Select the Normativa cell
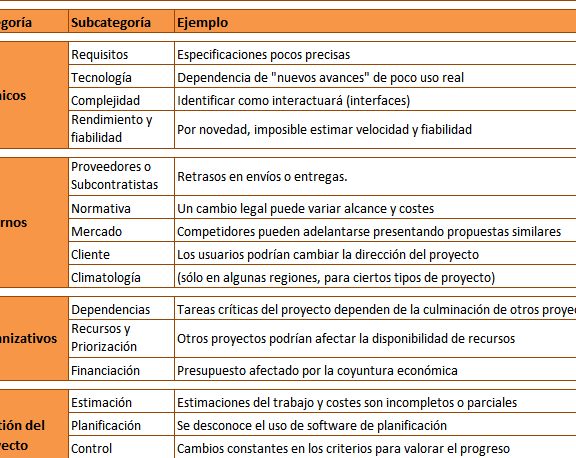Viewport: 576px width, 458px height. pyautogui.click(x=121, y=208)
